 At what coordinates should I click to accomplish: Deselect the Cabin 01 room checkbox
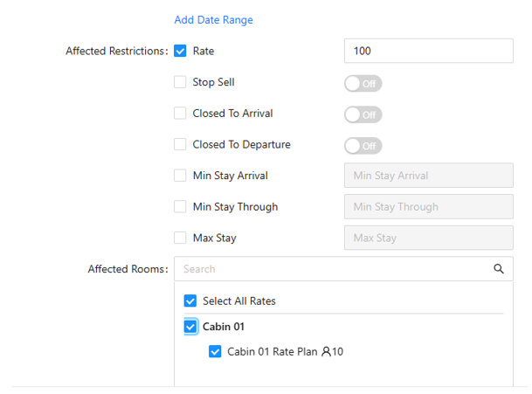190,327
